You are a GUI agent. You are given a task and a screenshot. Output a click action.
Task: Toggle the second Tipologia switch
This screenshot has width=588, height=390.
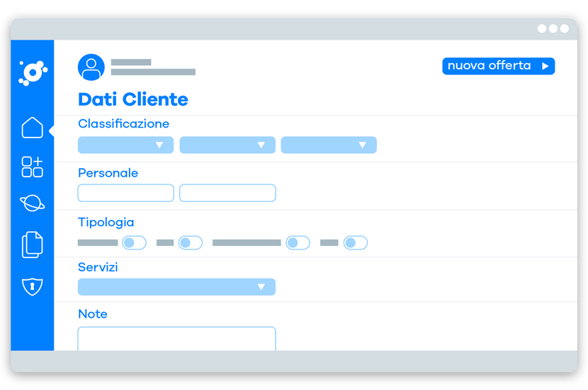(190, 243)
